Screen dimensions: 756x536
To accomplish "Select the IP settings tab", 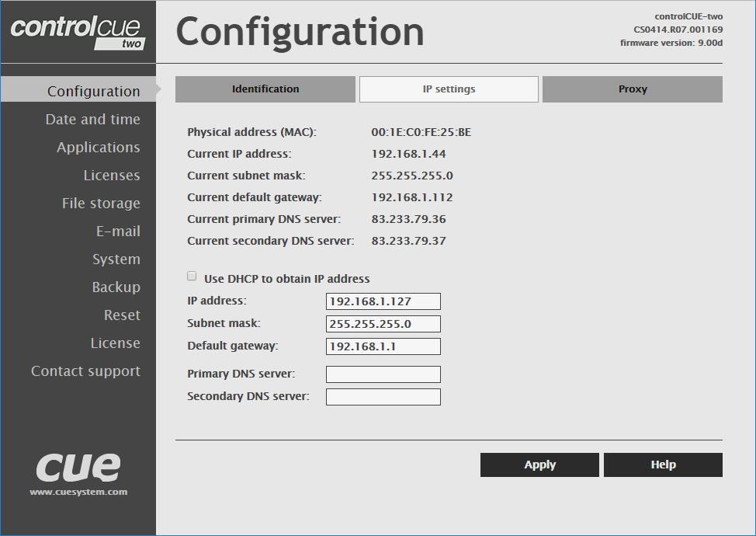I will click(x=449, y=89).
